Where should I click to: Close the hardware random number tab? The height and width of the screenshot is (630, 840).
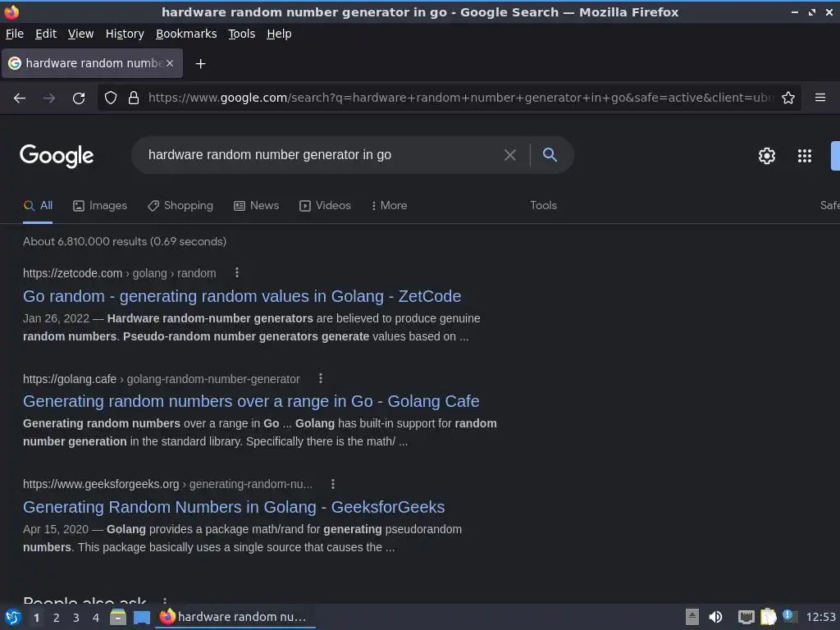click(x=169, y=63)
